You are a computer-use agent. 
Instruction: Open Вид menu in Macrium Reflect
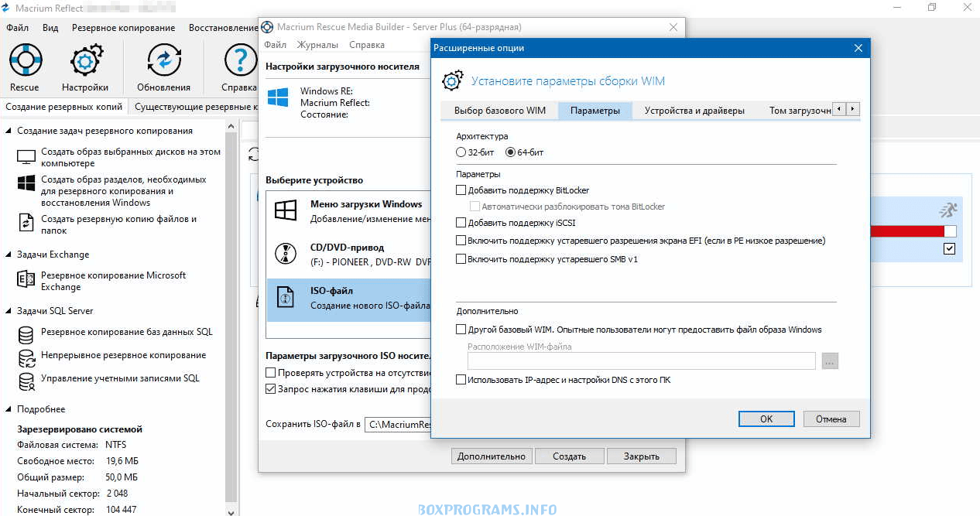coord(50,28)
